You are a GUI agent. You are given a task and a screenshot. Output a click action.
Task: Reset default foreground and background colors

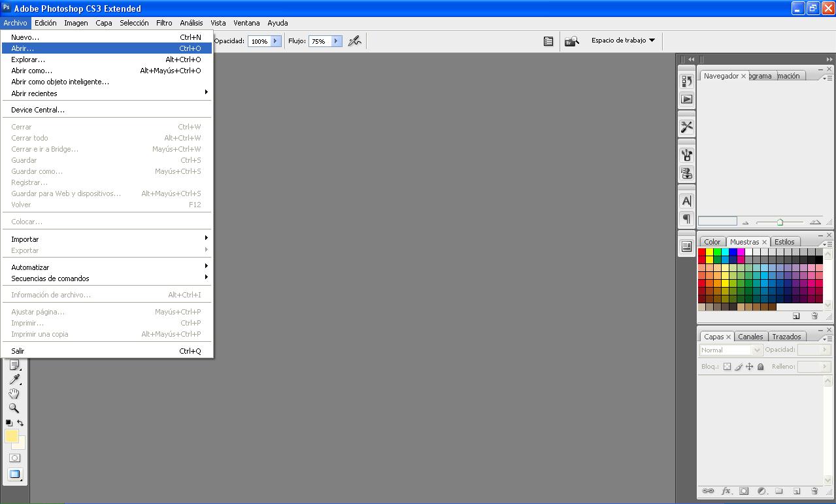[9, 423]
